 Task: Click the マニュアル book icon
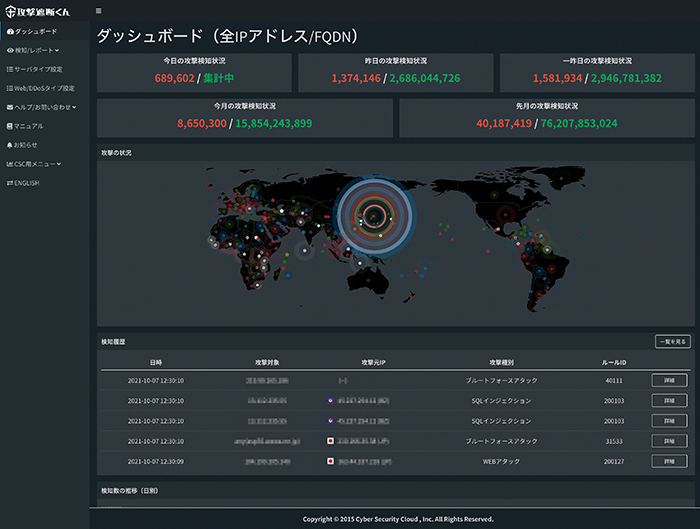tap(9, 126)
